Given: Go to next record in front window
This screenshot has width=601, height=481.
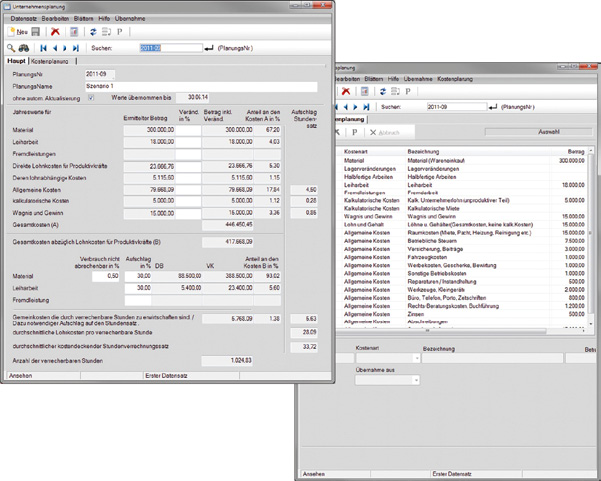Looking at the screenshot, I should [64, 48].
